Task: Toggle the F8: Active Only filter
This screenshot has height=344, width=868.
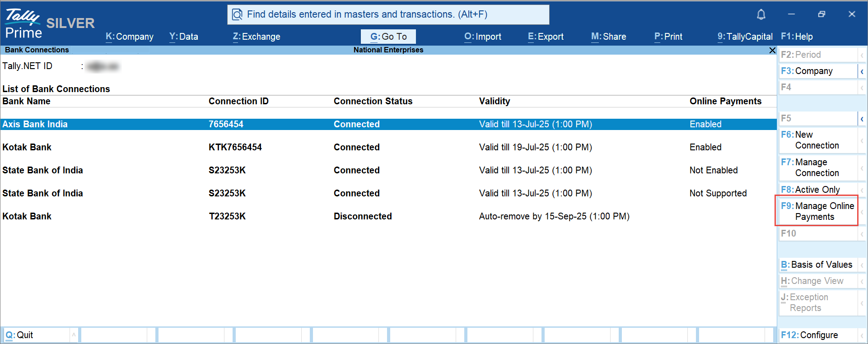Action: [817, 190]
